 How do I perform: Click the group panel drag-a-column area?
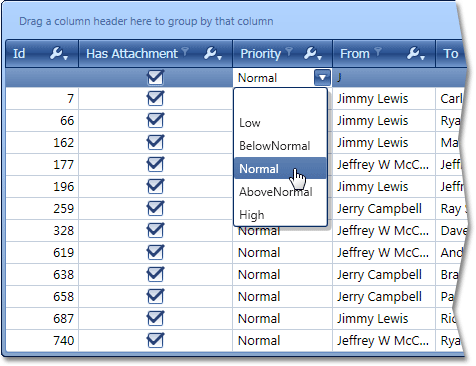233,21
